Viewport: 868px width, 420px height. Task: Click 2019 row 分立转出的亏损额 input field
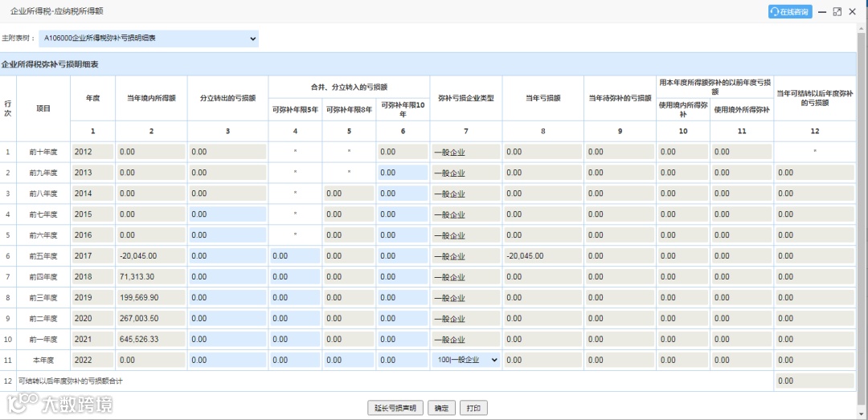click(x=227, y=298)
